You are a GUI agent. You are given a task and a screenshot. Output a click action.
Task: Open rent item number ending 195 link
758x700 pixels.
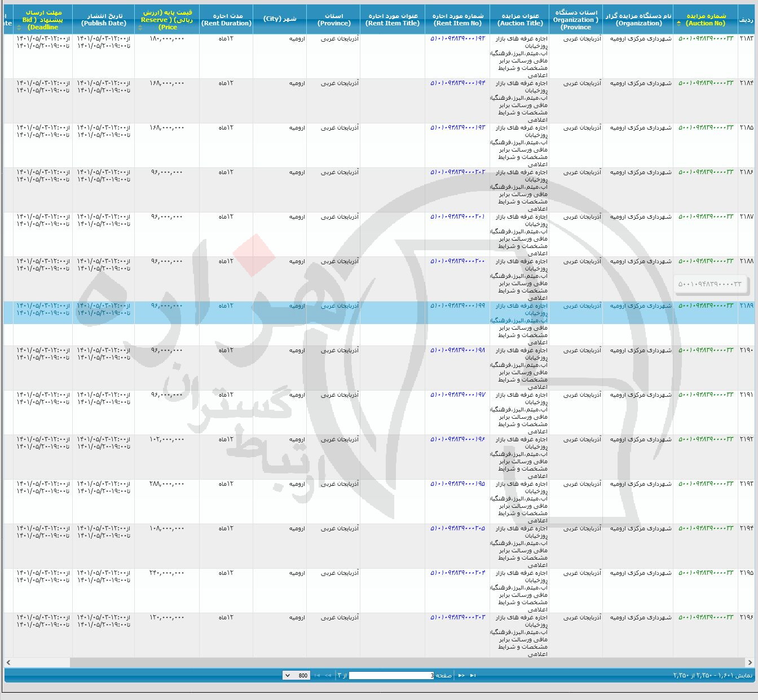coord(457,484)
